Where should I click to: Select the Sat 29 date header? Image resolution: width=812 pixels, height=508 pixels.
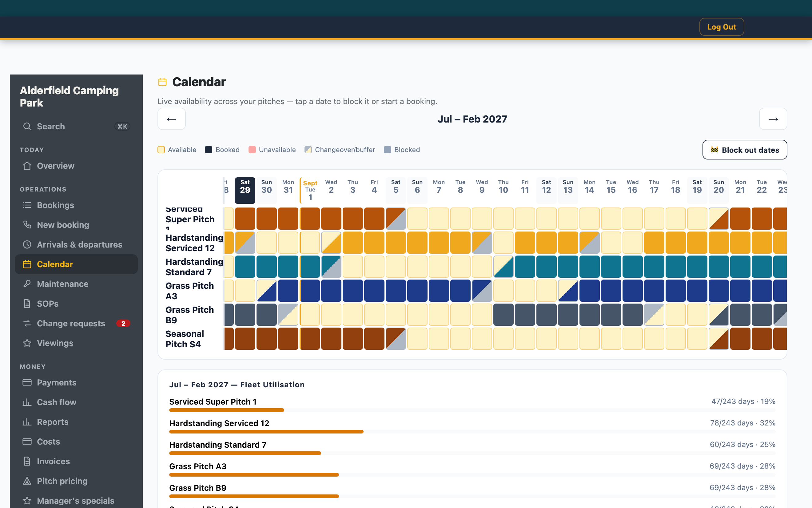[x=245, y=190]
